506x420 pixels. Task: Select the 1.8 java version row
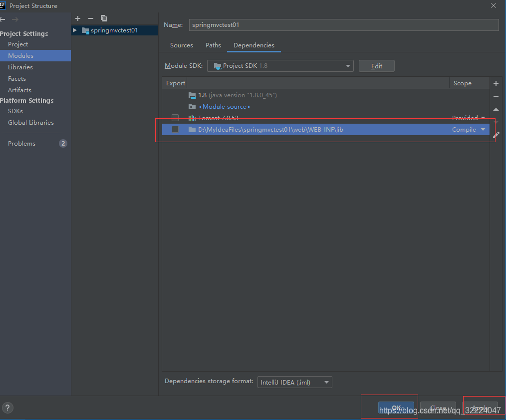coord(326,95)
